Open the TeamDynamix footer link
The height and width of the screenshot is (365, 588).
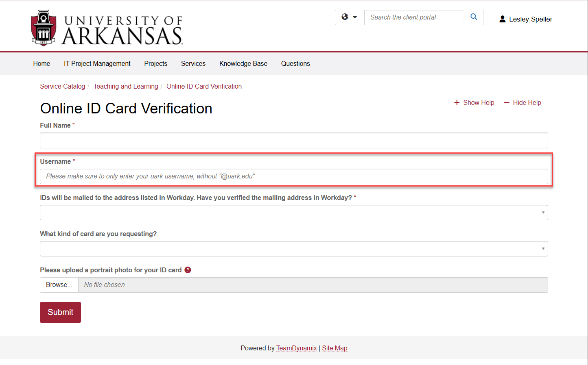click(296, 348)
